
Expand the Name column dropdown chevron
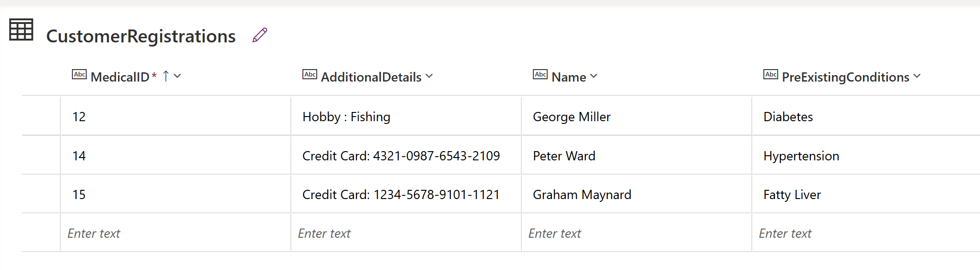click(594, 76)
